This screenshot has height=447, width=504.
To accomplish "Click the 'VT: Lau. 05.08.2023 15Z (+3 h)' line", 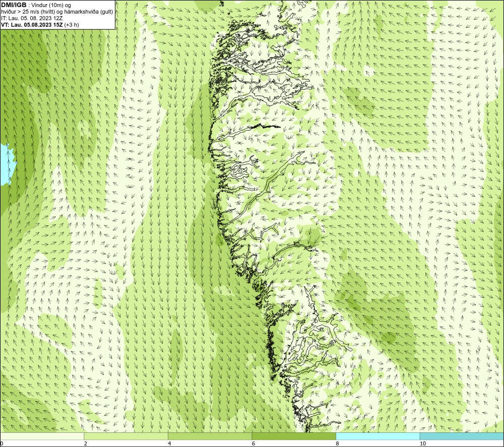I will pyautogui.click(x=40, y=25).
